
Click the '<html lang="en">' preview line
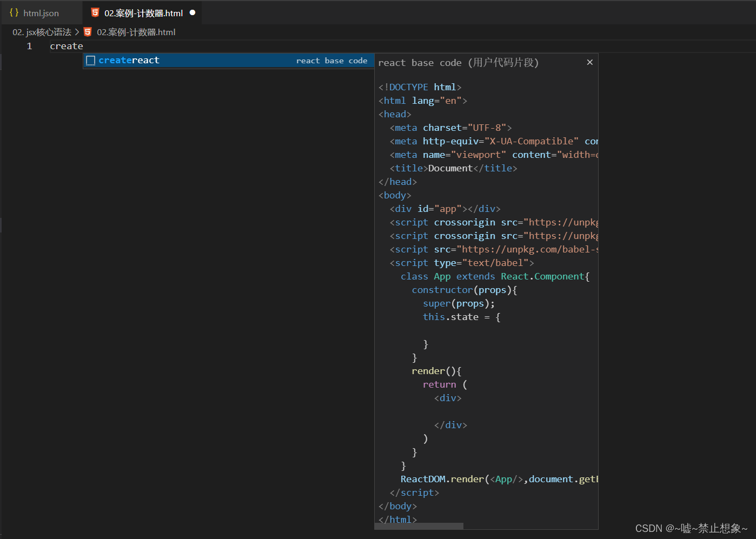point(422,101)
